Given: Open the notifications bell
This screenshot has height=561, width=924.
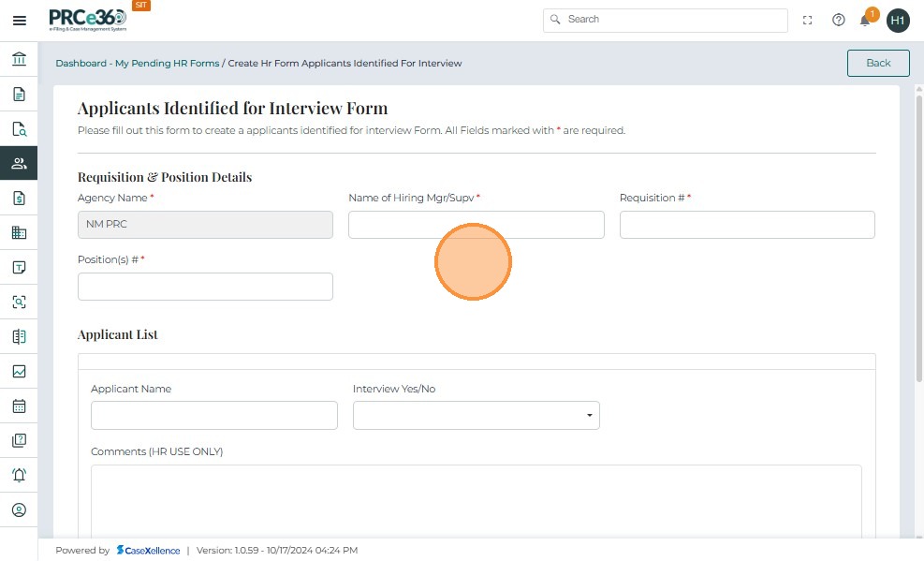Looking at the screenshot, I should [x=866, y=20].
